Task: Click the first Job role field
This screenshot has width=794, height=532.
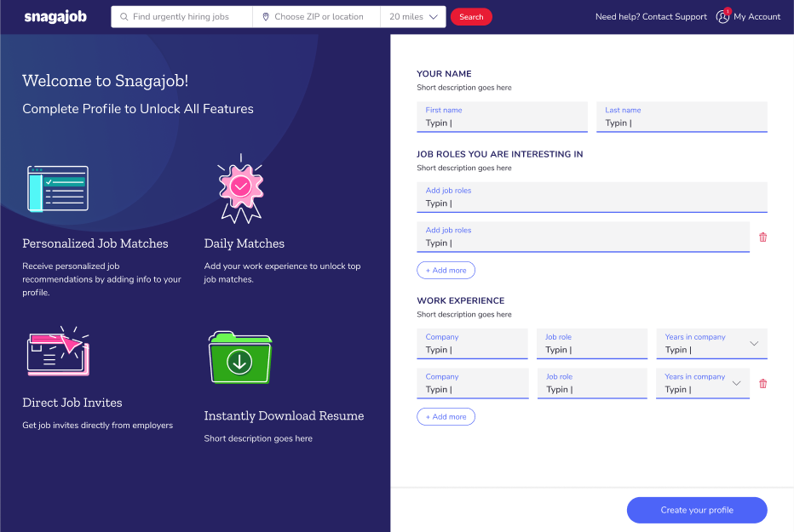Action: tap(592, 344)
